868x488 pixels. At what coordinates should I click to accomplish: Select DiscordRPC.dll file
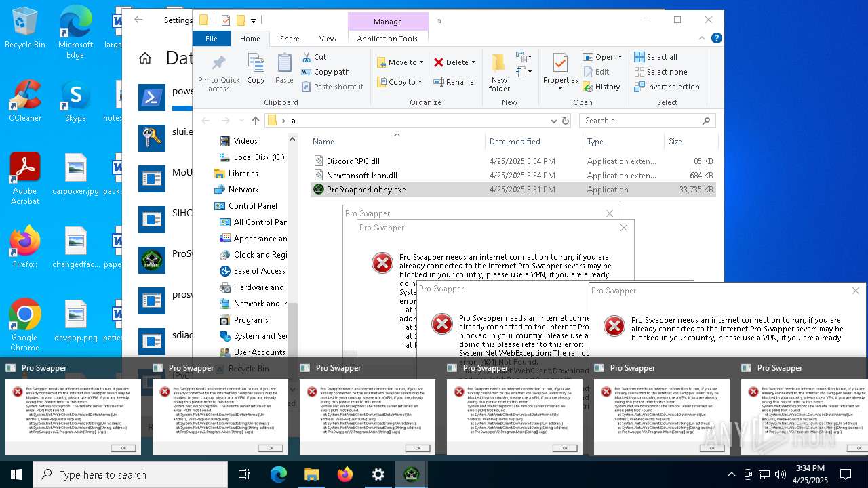(513, 161)
